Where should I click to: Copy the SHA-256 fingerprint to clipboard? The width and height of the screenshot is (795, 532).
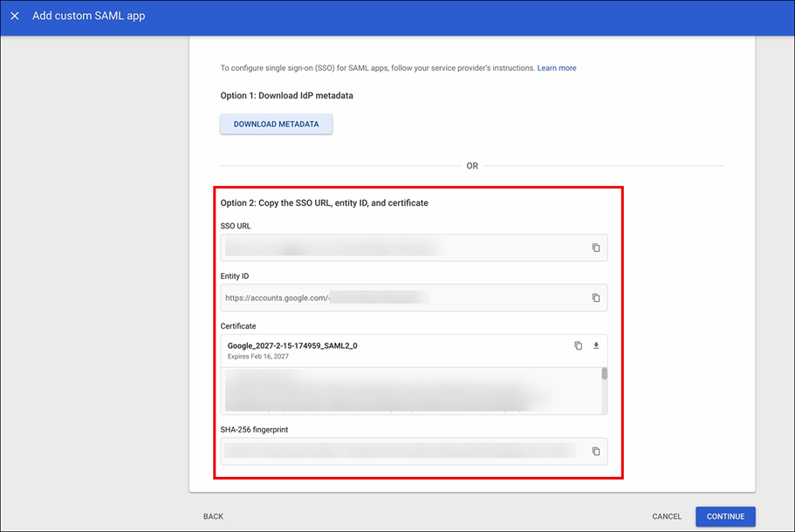[x=596, y=451]
